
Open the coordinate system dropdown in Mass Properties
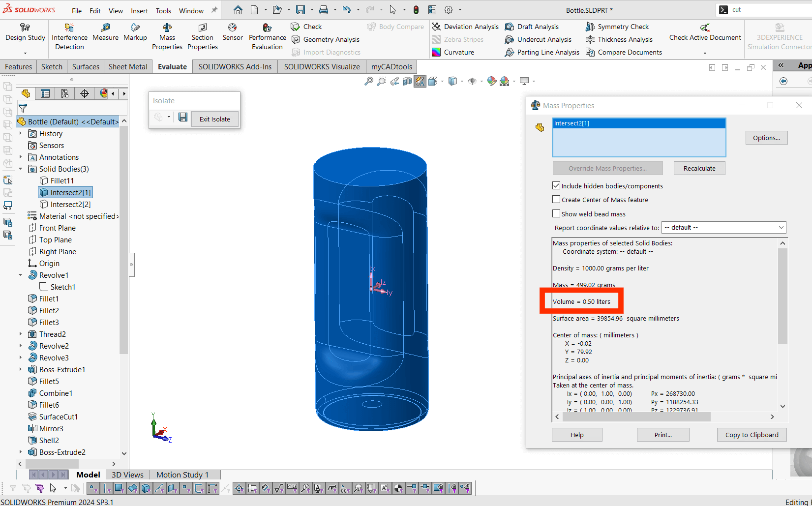click(781, 227)
